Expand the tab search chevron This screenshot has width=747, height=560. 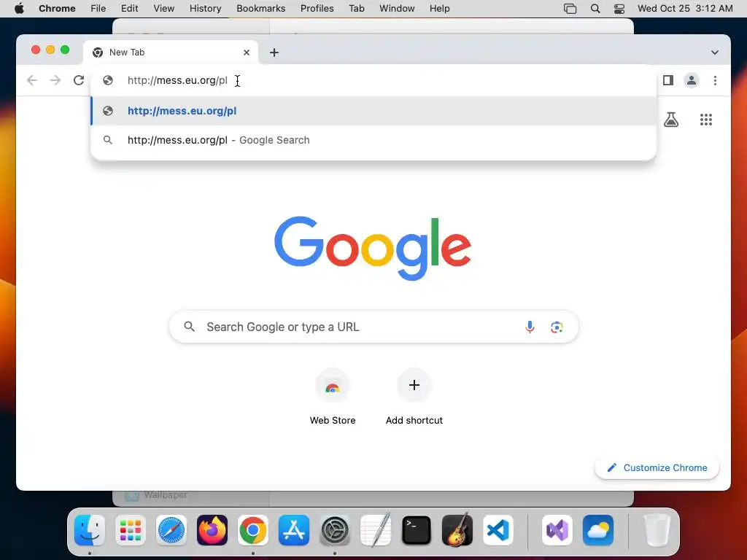pyautogui.click(x=715, y=52)
